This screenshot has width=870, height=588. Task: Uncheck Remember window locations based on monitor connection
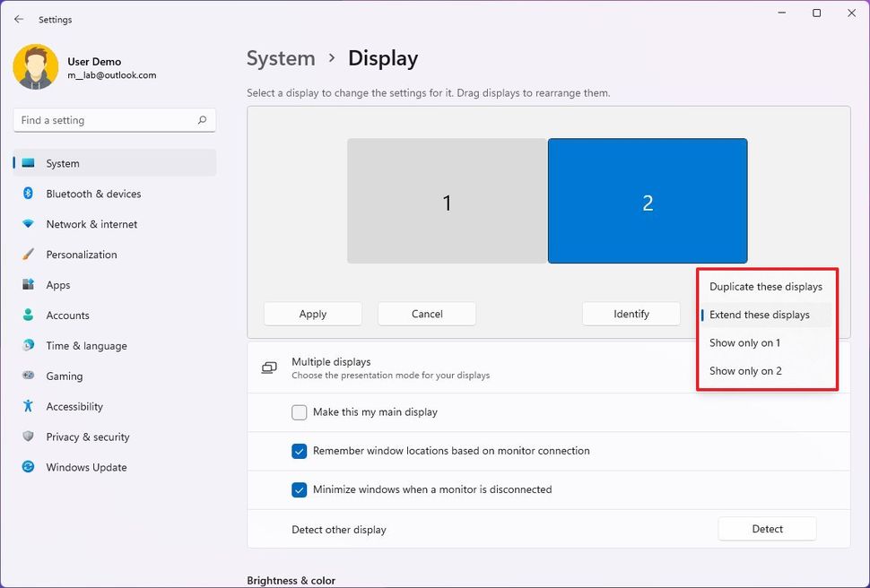coord(300,451)
